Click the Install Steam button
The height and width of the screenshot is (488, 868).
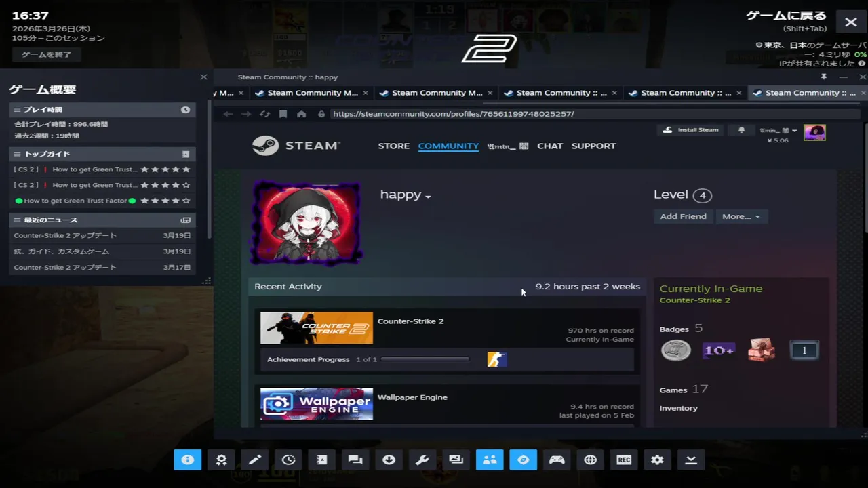pyautogui.click(x=691, y=130)
